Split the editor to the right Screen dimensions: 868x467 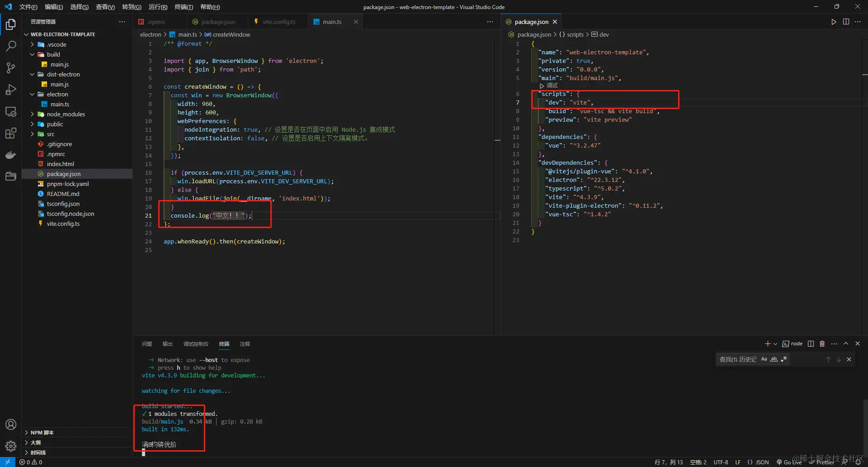pos(846,22)
